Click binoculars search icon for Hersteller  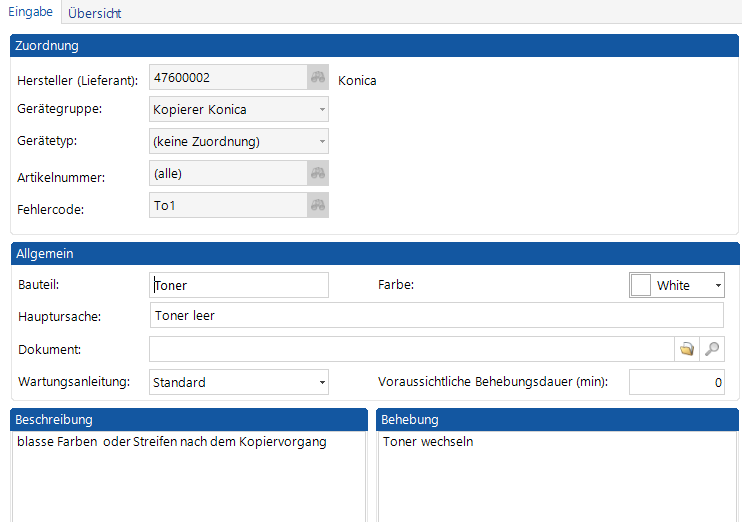[318, 78]
